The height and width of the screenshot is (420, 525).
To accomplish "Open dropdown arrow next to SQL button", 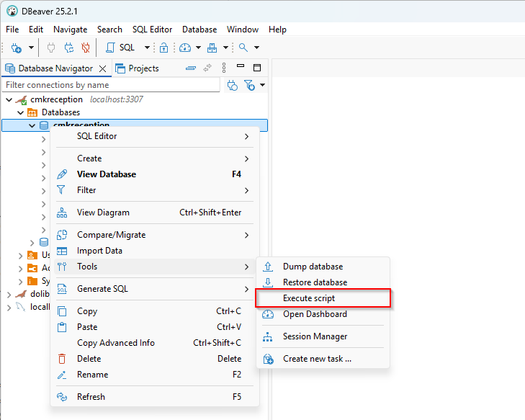I will pos(147,48).
